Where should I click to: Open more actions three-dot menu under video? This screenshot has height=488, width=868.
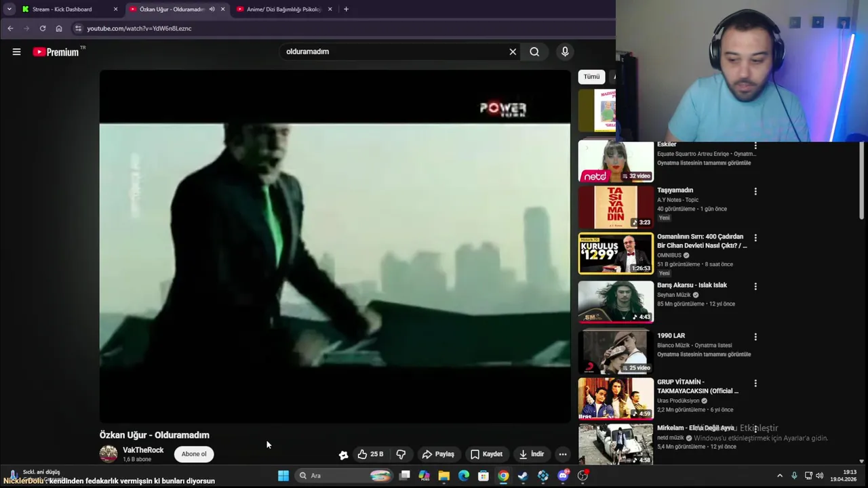(x=563, y=454)
